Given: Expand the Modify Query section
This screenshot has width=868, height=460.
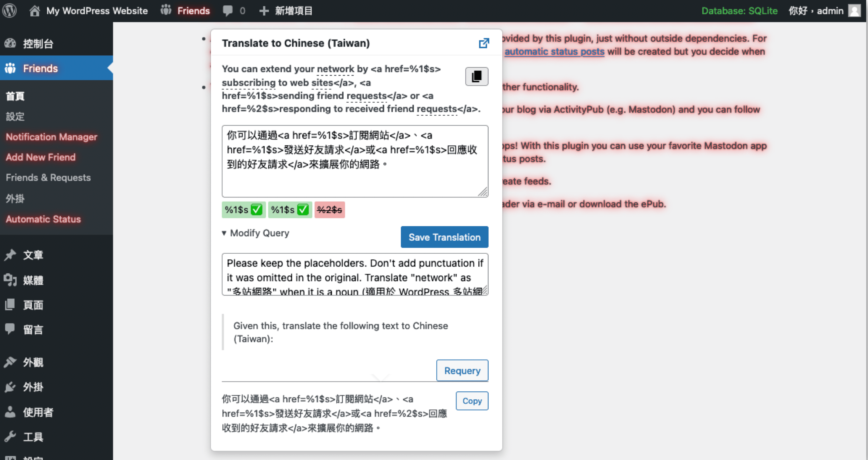Looking at the screenshot, I should [256, 233].
